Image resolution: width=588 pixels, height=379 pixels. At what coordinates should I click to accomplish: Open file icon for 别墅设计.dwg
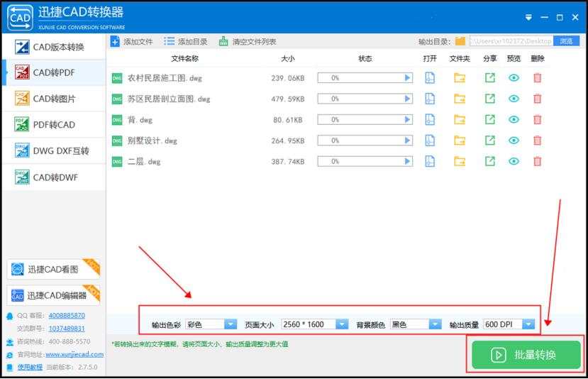click(430, 141)
